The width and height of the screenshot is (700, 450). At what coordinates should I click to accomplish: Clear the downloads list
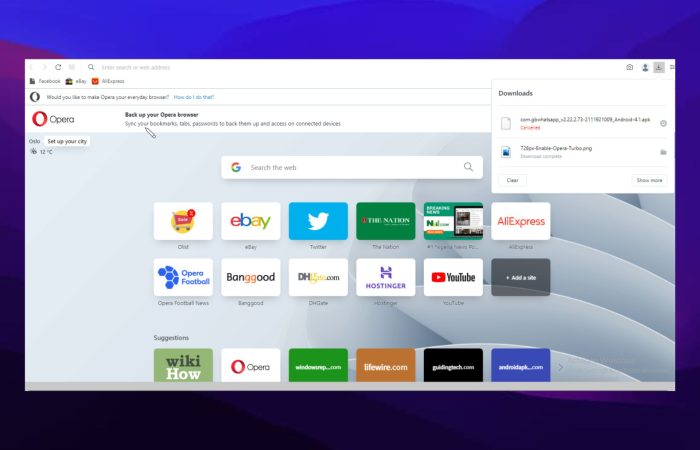(x=512, y=180)
